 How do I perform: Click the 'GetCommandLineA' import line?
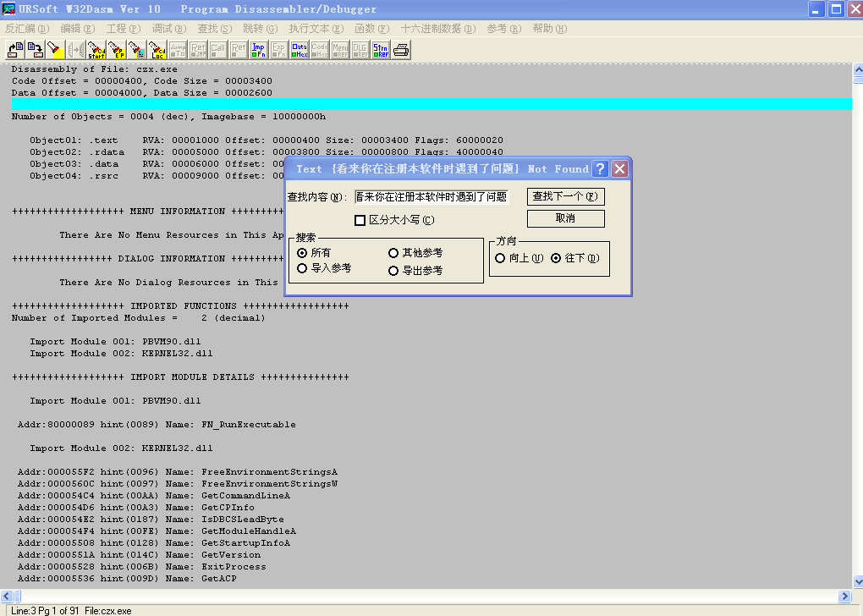pyautogui.click(x=153, y=496)
